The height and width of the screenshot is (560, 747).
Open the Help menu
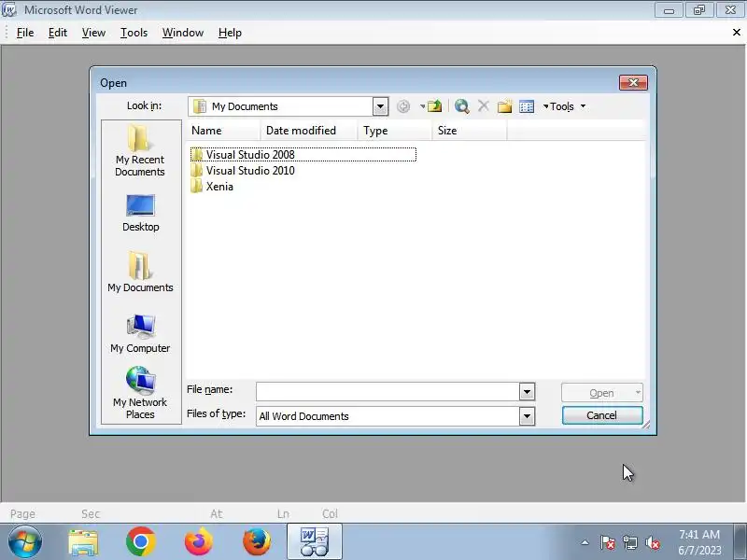pyautogui.click(x=230, y=33)
